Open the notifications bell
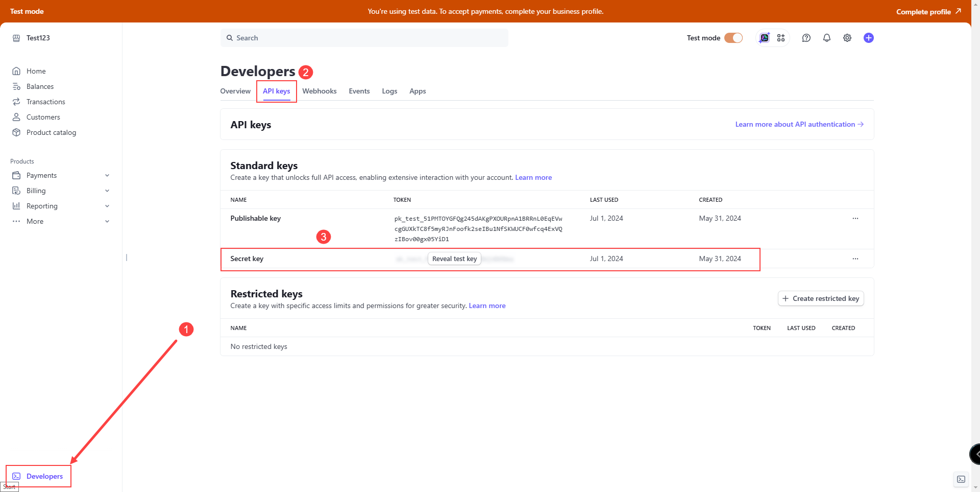The height and width of the screenshot is (492, 980). pyautogui.click(x=826, y=38)
